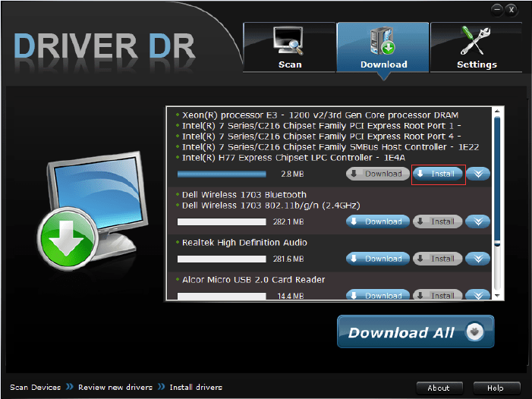Download the Realtek High Definition Audio driver
The height and width of the screenshot is (399, 532).
(x=376, y=259)
